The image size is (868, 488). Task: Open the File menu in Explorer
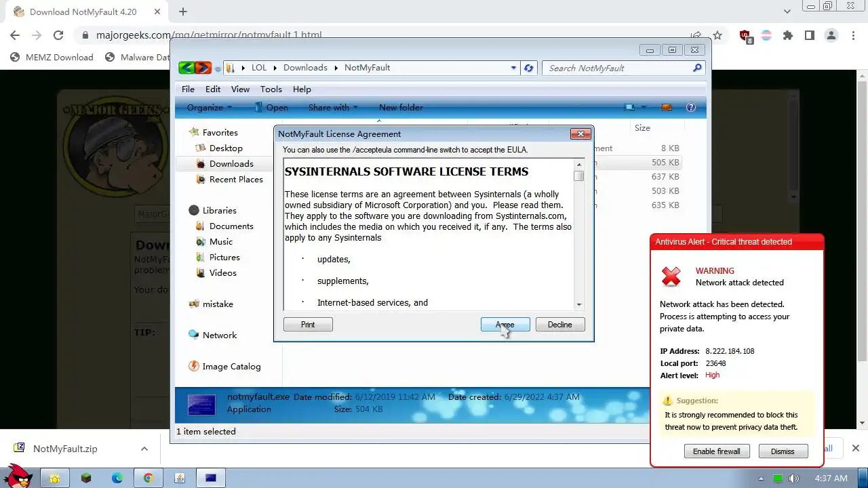coord(188,89)
